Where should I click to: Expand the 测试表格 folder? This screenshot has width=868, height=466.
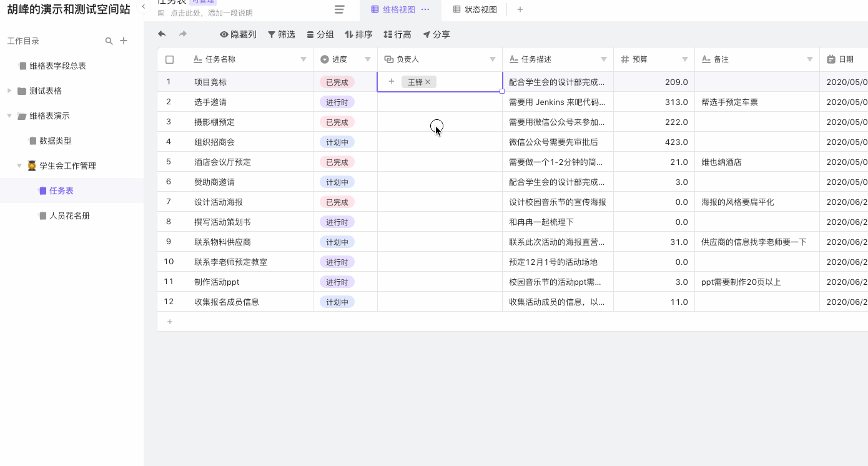point(9,91)
